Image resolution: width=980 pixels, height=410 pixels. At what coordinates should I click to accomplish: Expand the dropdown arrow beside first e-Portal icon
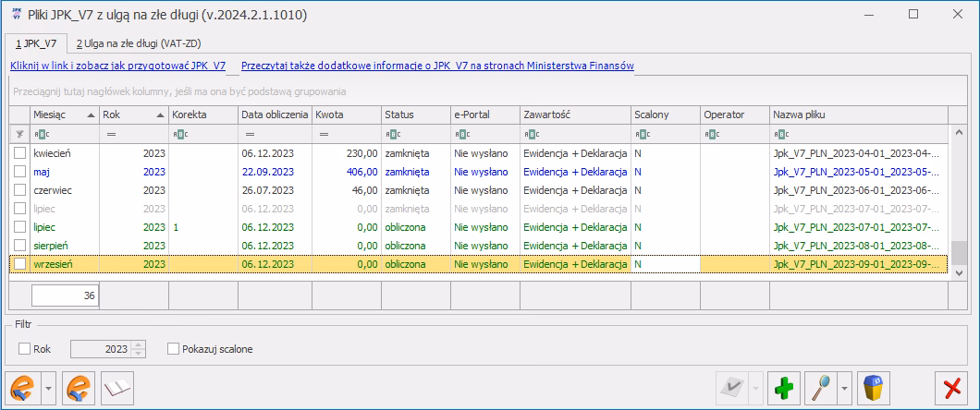pyautogui.click(x=49, y=389)
